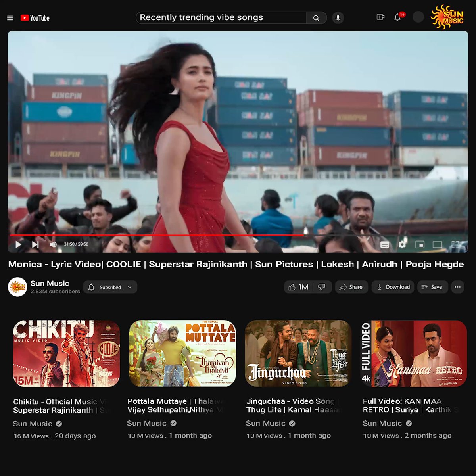Open the notifications bell

tap(397, 17)
